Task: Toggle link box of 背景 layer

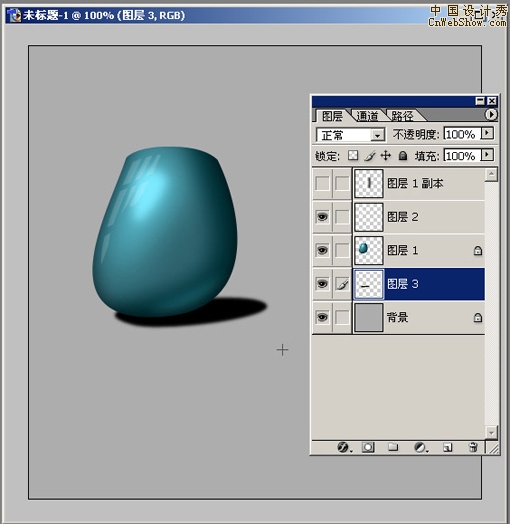Action: 342,317
